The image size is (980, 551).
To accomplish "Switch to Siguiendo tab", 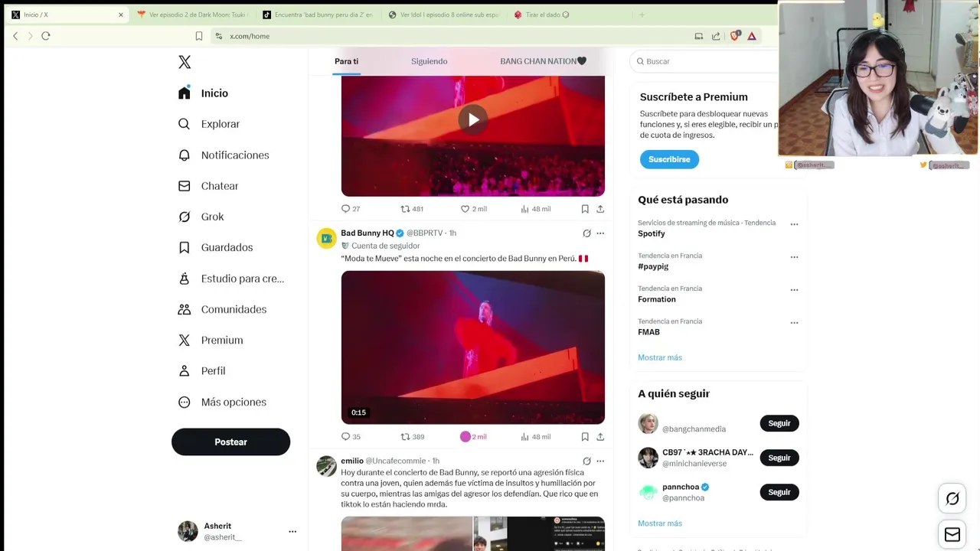I will coord(429,61).
